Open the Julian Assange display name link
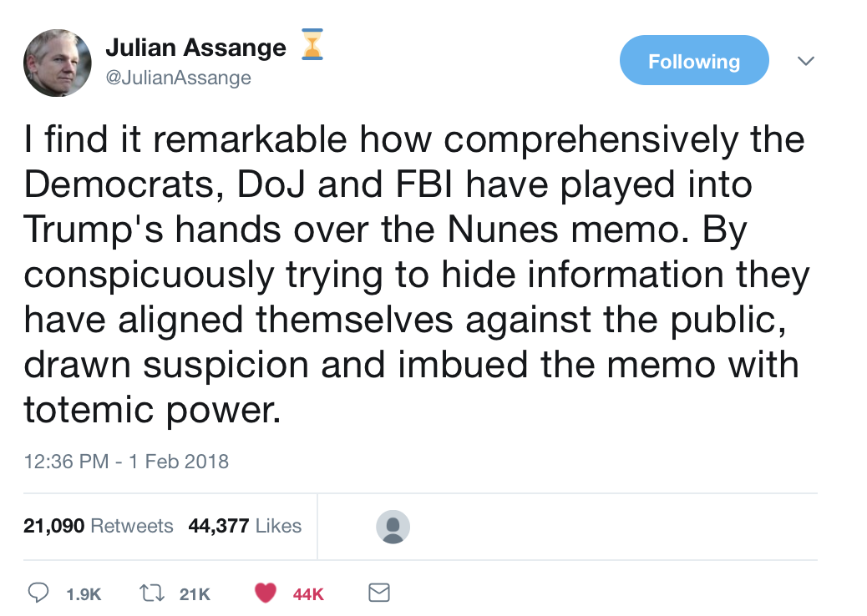Viewport: 867px width, 616px height. pyautogui.click(x=195, y=48)
